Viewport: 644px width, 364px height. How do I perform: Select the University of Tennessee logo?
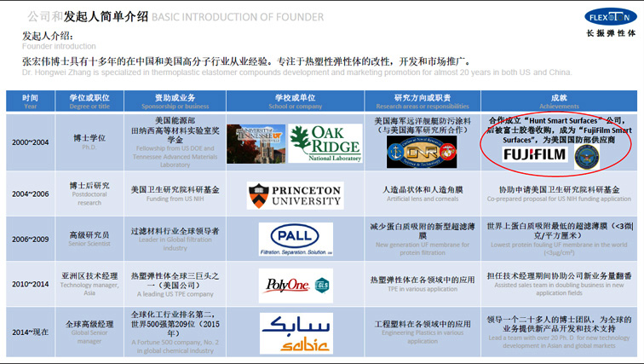255,143
